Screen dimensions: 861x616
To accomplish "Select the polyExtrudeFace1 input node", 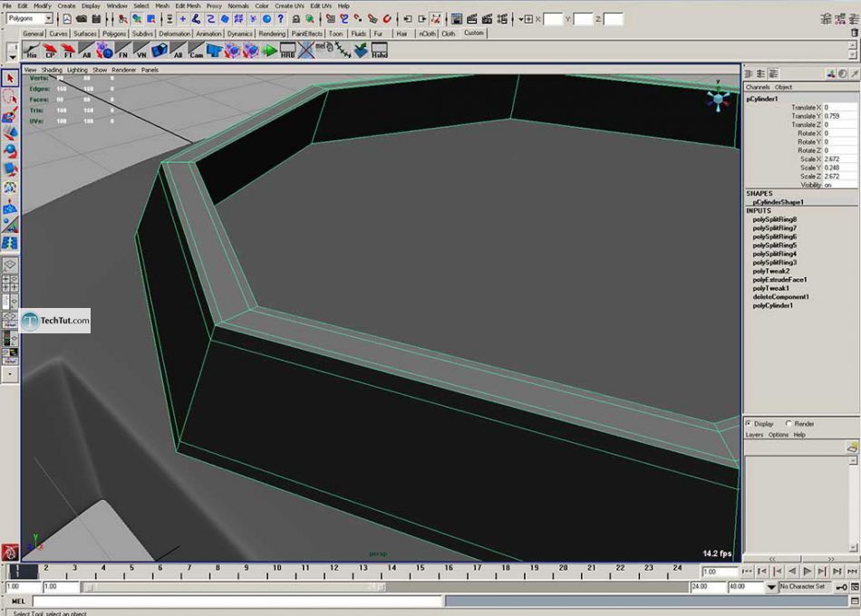I will [x=779, y=280].
